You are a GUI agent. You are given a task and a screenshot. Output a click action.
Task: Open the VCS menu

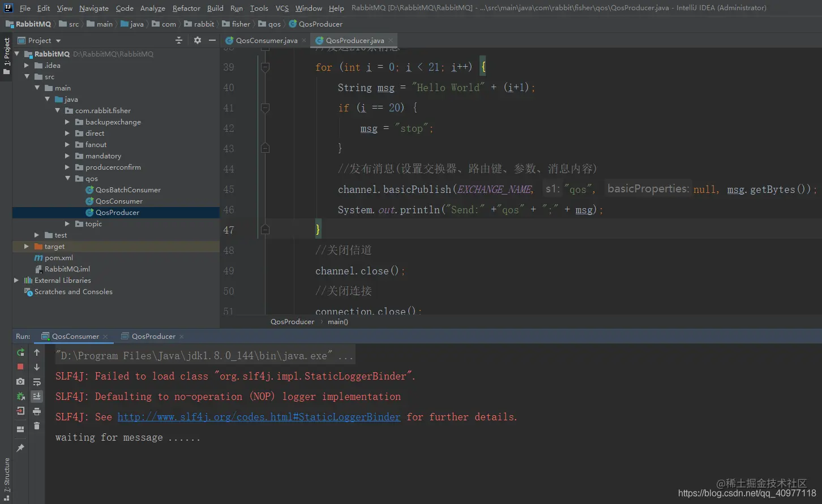coord(282,8)
